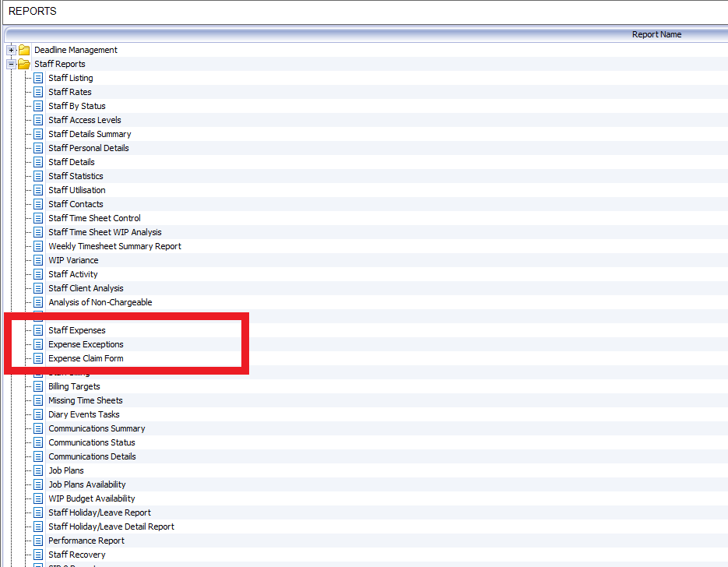Open the Communications Status report

point(92,442)
